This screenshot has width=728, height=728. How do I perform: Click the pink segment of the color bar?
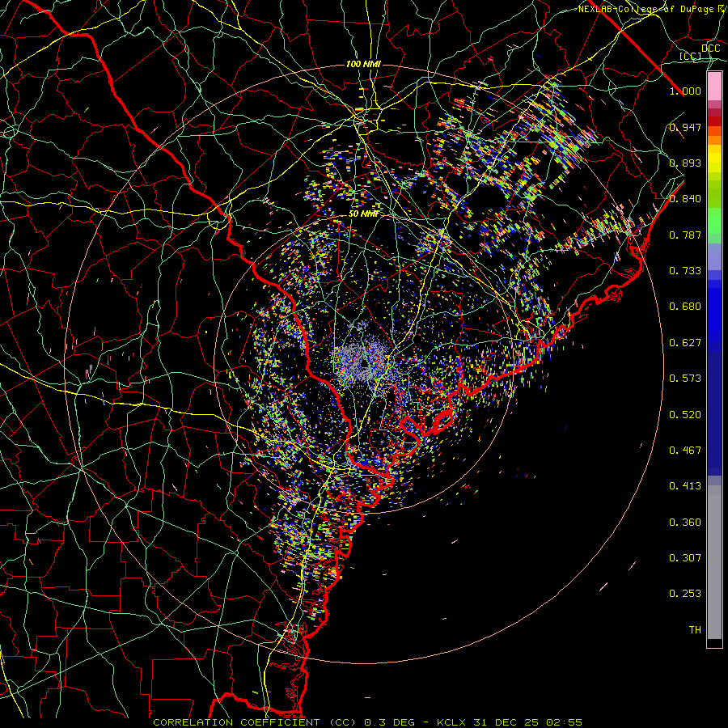714,87
